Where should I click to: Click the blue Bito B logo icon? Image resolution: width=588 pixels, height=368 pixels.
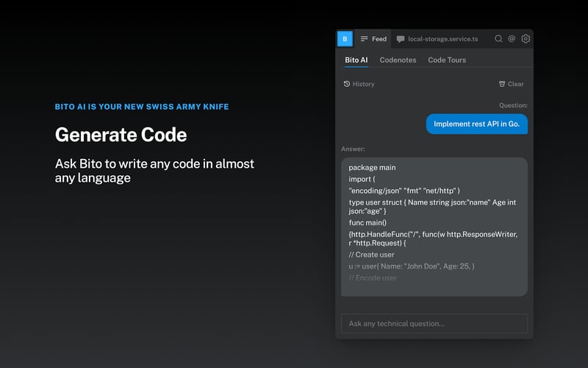345,39
